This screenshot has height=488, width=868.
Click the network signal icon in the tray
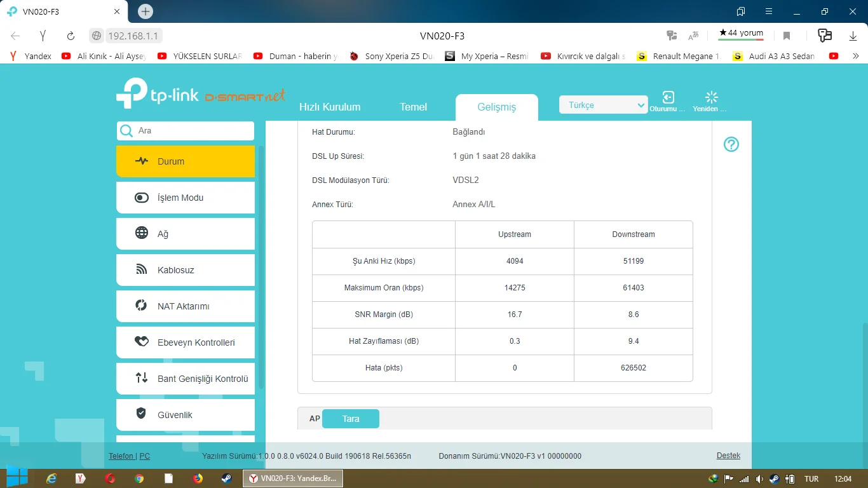[x=744, y=478]
